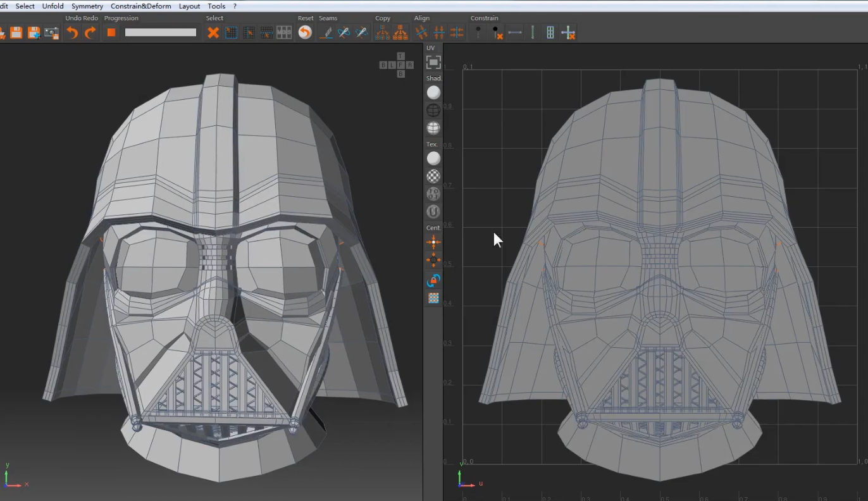The image size is (868, 501).
Task: Click the rectangular grid Constrain icon
Action: click(x=550, y=32)
